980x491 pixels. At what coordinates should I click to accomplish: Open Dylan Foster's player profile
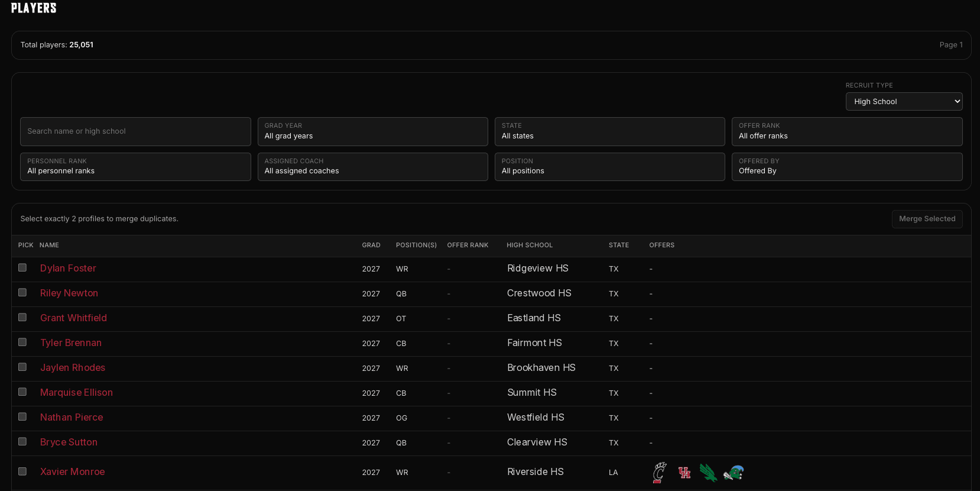tap(68, 269)
